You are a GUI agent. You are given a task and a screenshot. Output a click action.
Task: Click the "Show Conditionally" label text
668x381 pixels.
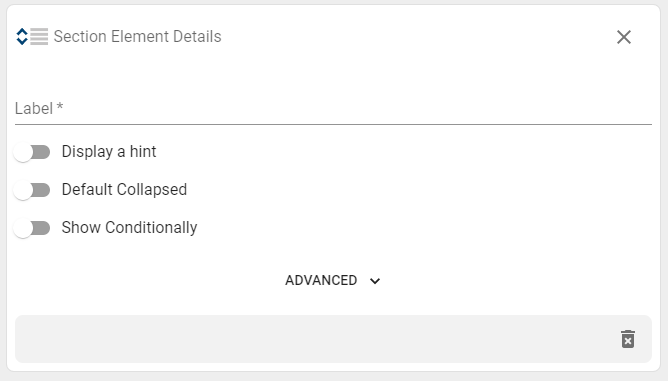click(x=130, y=228)
